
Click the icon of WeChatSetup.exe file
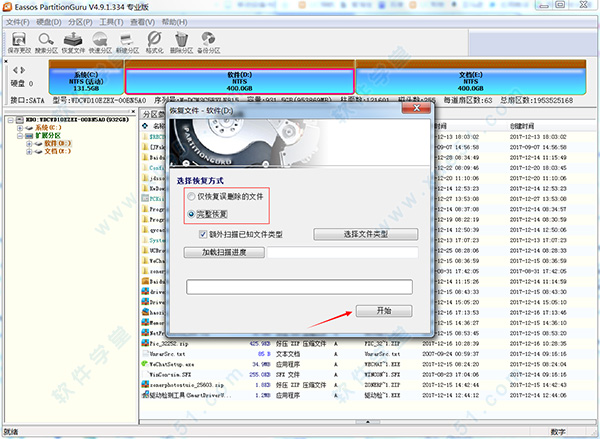point(145,364)
